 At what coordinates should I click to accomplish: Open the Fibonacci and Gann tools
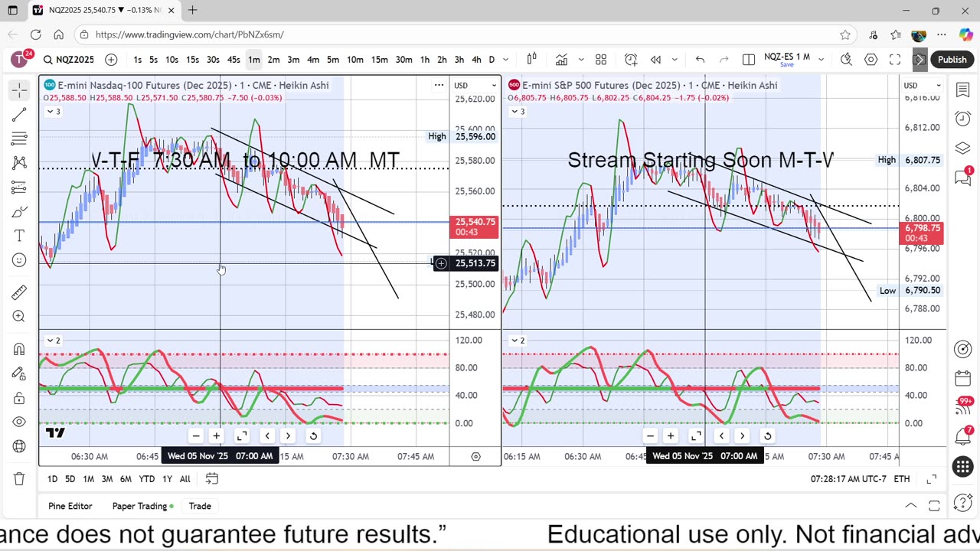(x=19, y=139)
